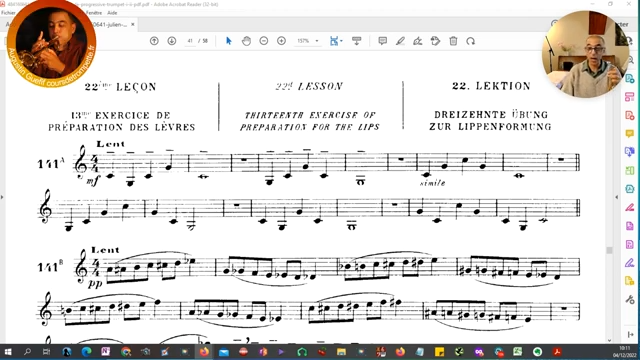Open the Aide menu

pyautogui.click(x=112, y=13)
